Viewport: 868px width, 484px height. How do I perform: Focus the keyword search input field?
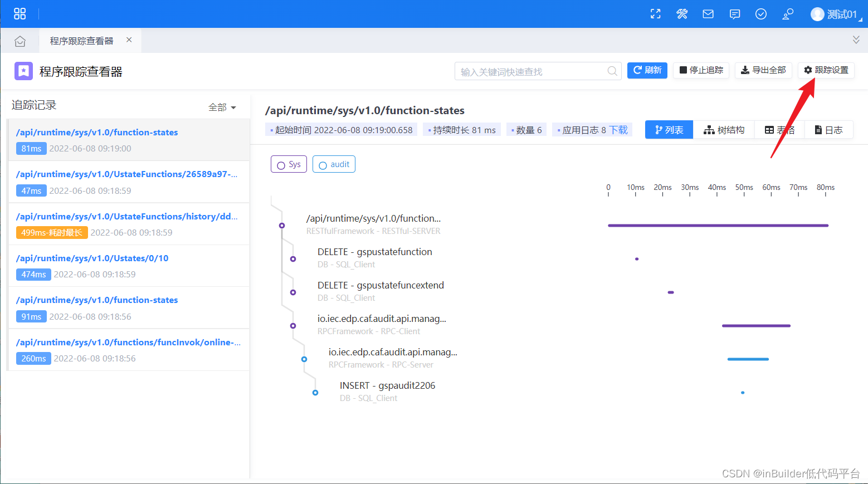[538, 71]
